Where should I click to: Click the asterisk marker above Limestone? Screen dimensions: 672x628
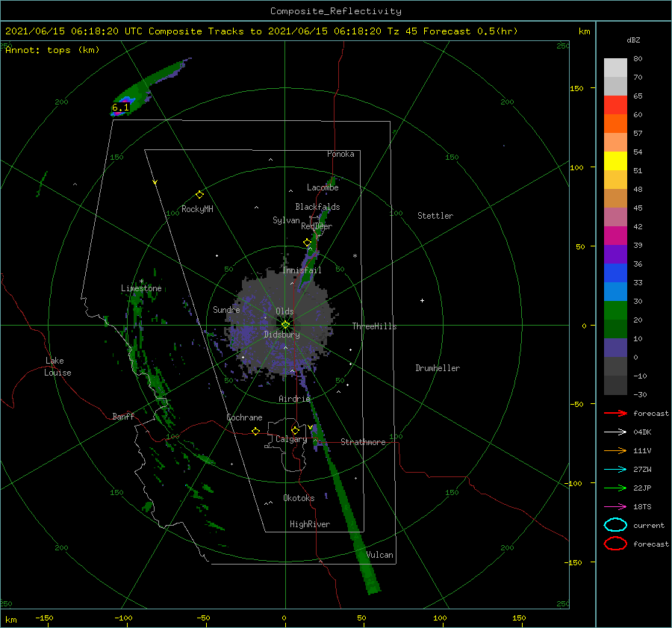141,282
